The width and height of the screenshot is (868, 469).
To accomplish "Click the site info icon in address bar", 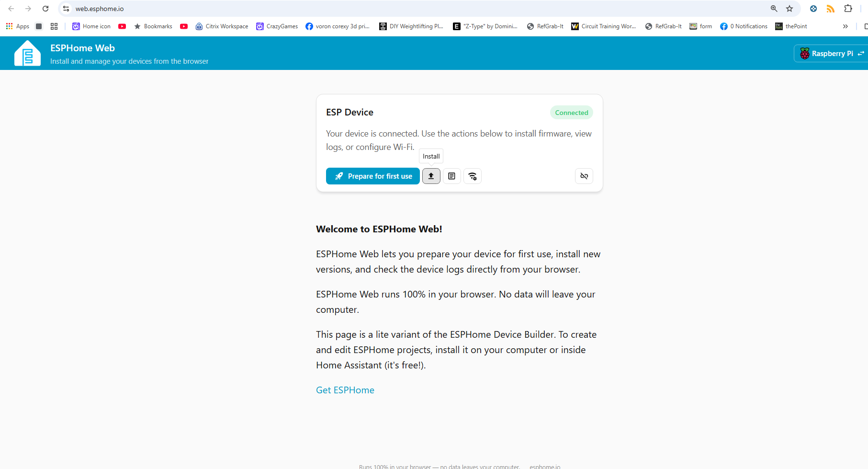I will pos(66,9).
